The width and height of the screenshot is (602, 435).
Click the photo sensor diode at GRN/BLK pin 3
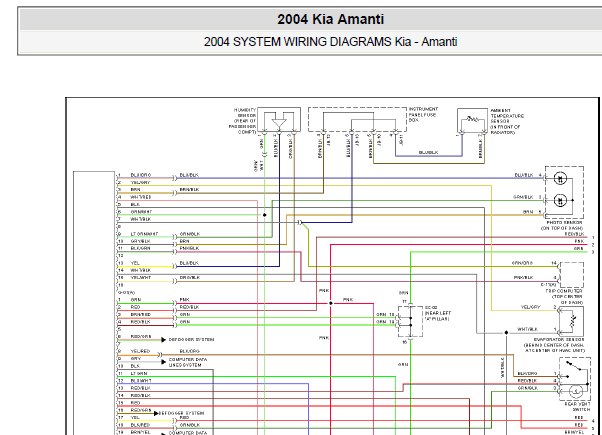(x=561, y=200)
